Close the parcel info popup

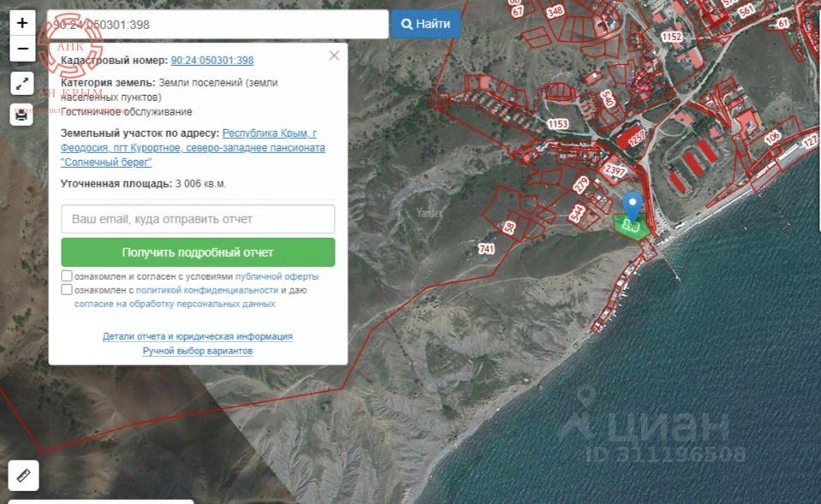[334, 56]
